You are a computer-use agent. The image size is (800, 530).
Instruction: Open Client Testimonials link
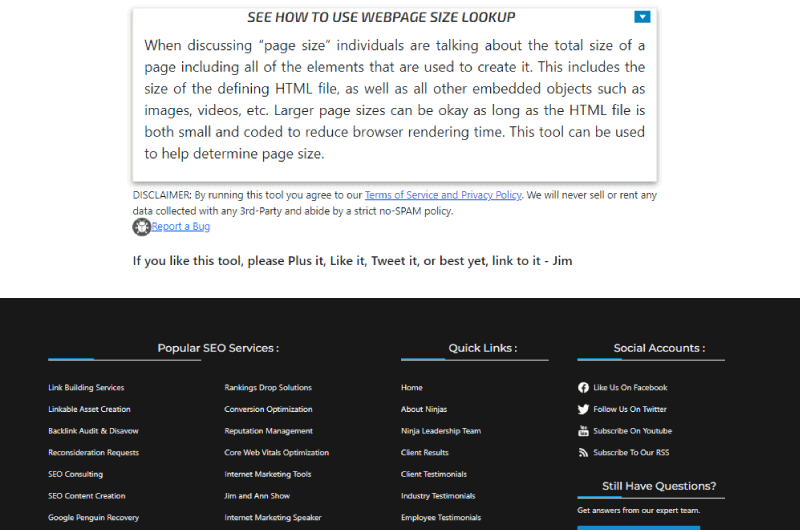[x=434, y=474]
